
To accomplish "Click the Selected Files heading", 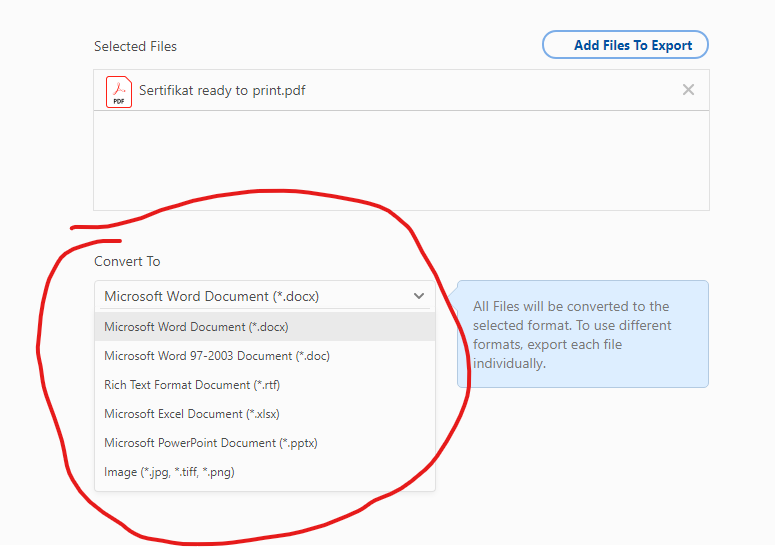I will point(135,46).
